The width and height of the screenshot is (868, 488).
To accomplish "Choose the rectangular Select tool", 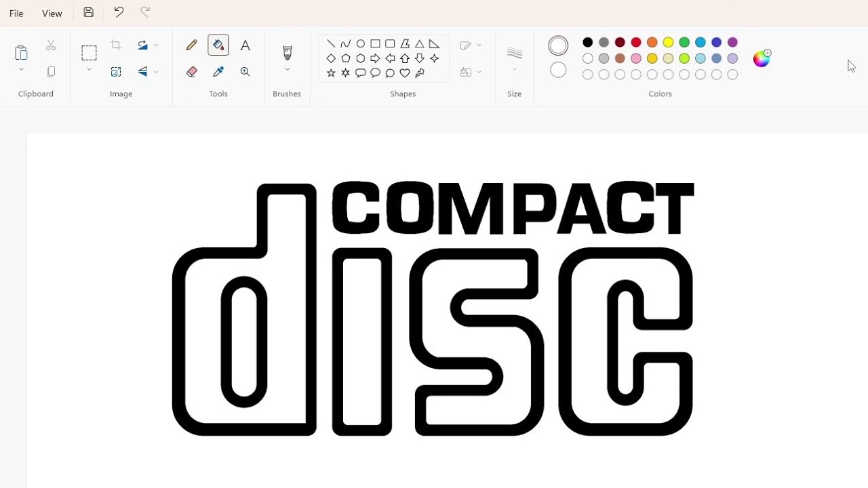I will 89,53.
